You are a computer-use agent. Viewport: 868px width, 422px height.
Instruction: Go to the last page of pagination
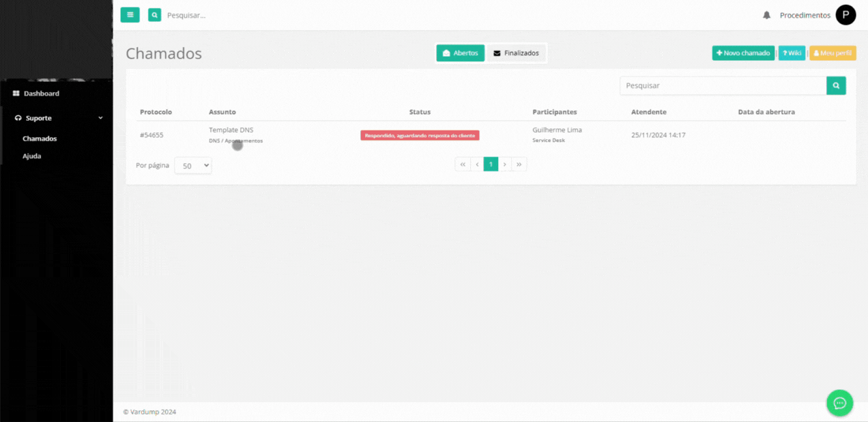pos(519,164)
